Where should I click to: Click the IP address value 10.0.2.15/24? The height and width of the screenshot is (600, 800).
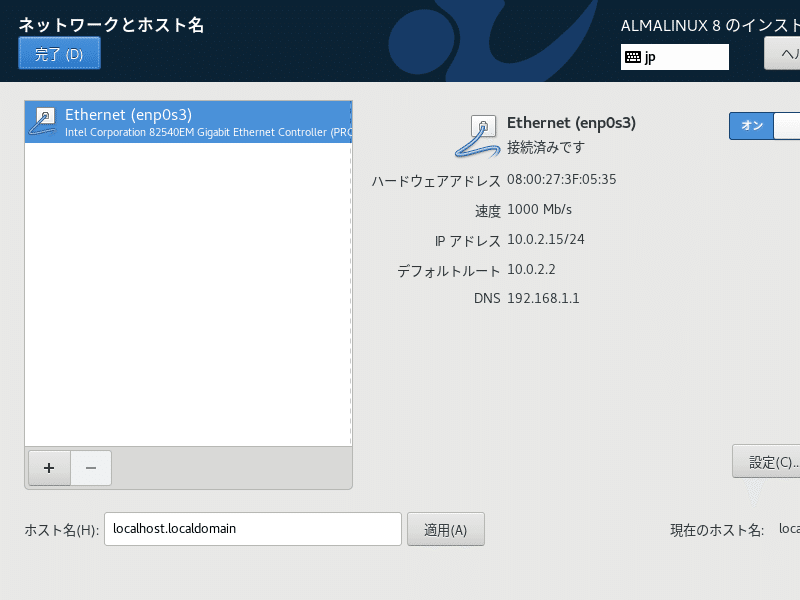[545, 239]
